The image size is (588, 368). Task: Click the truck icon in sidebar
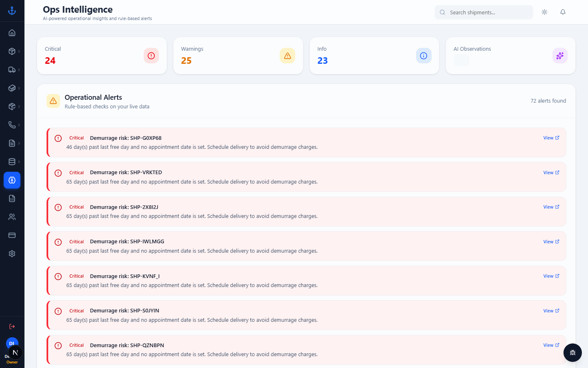pos(12,70)
